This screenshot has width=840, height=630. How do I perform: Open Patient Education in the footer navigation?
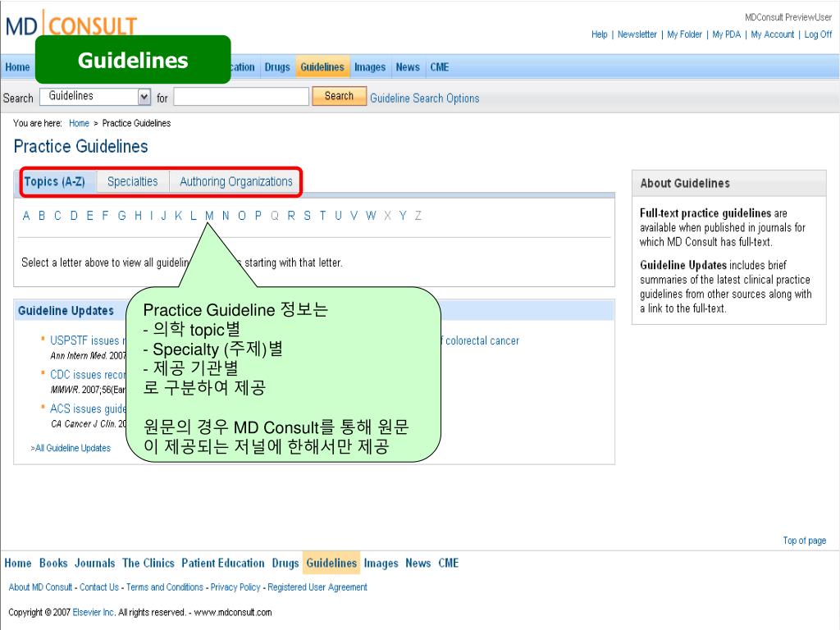(x=223, y=563)
